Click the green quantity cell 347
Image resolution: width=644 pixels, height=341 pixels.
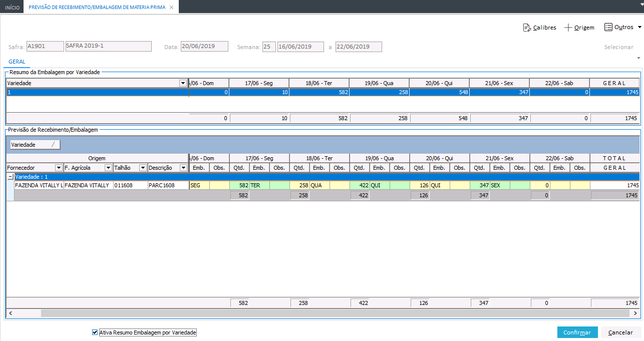point(480,185)
